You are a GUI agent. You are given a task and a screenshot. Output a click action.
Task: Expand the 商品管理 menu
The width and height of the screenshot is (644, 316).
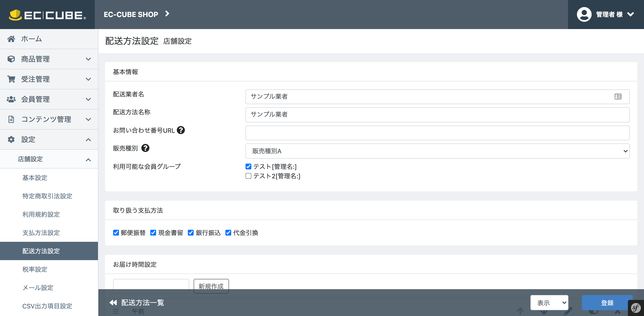(x=49, y=59)
